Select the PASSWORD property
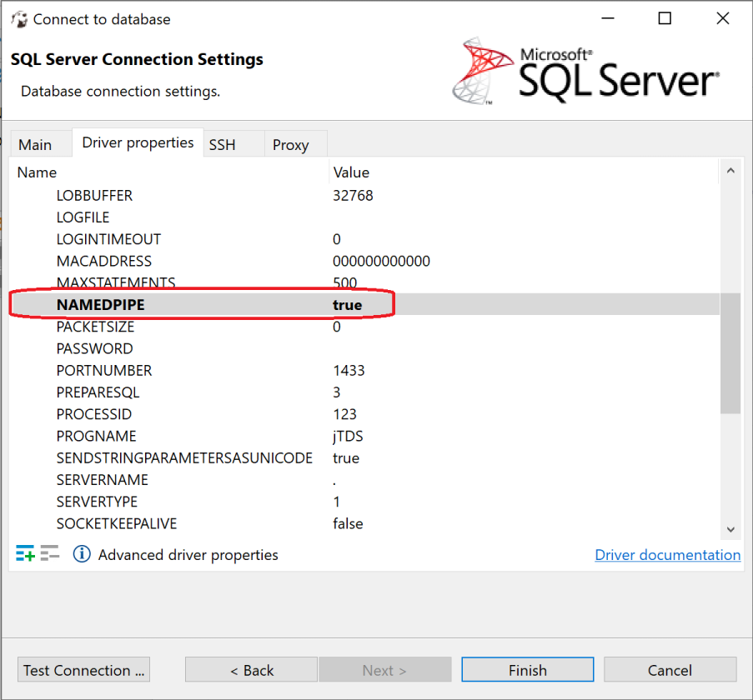 tap(94, 348)
